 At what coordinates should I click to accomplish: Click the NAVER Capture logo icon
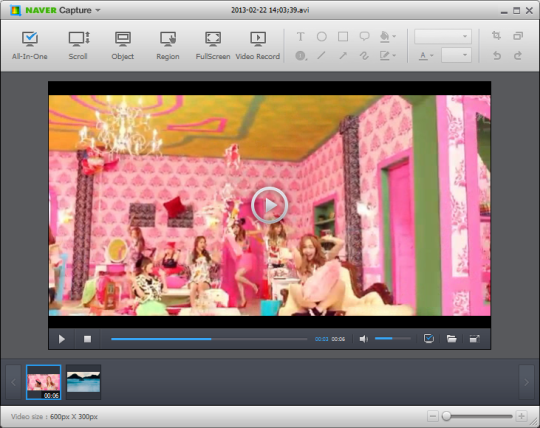point(15,10)
